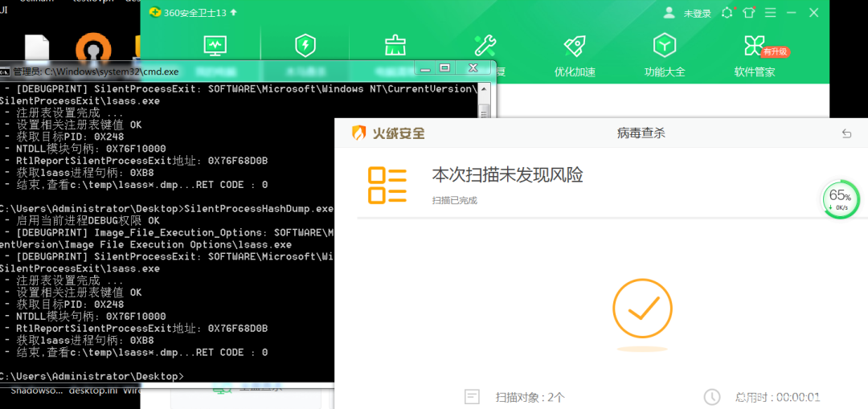Click the 扫描对象 document icon
The image size is (868, 409).
click(472, 397)
